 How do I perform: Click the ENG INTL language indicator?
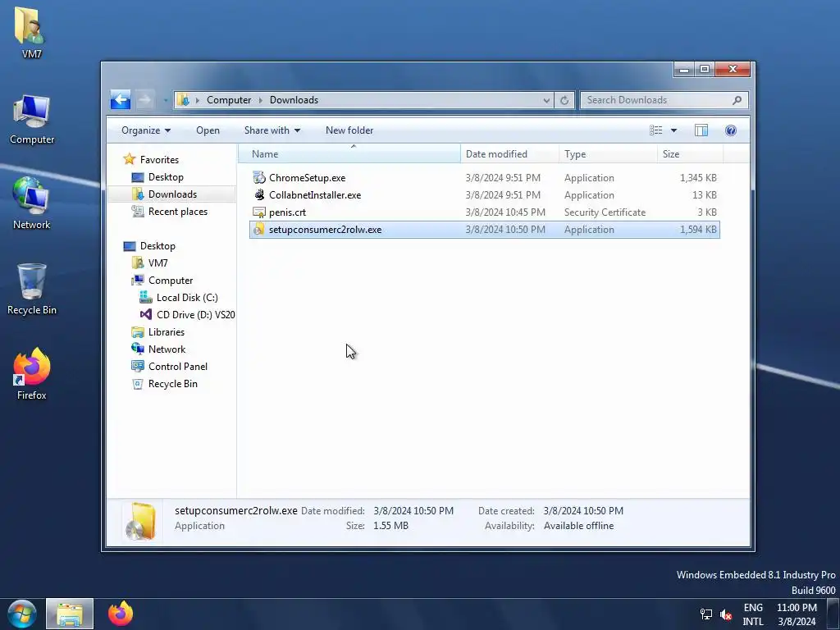(x=753, y=614)
